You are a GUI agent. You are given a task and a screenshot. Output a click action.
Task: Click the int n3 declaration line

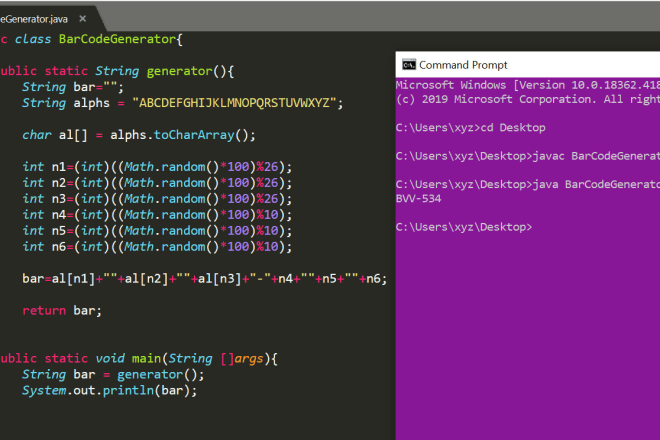point(157,199)
